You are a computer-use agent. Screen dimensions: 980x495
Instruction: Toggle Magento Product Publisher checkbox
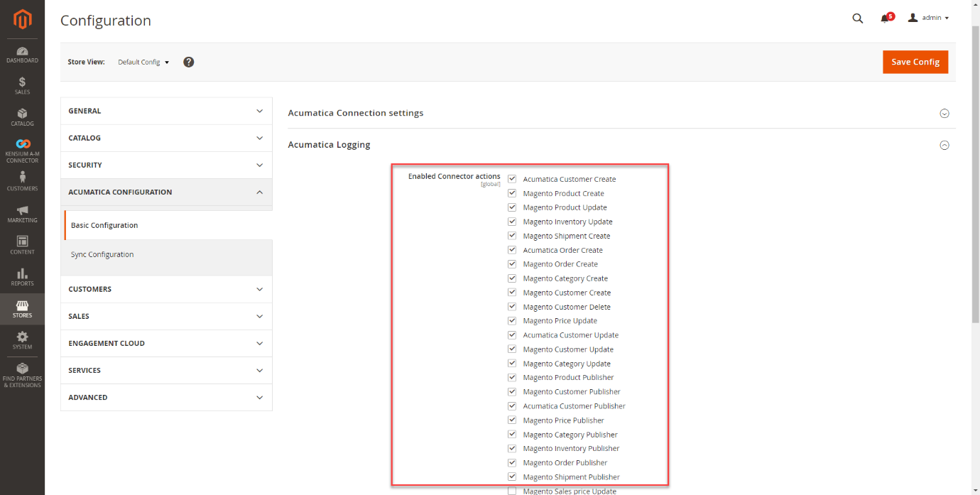512,377
